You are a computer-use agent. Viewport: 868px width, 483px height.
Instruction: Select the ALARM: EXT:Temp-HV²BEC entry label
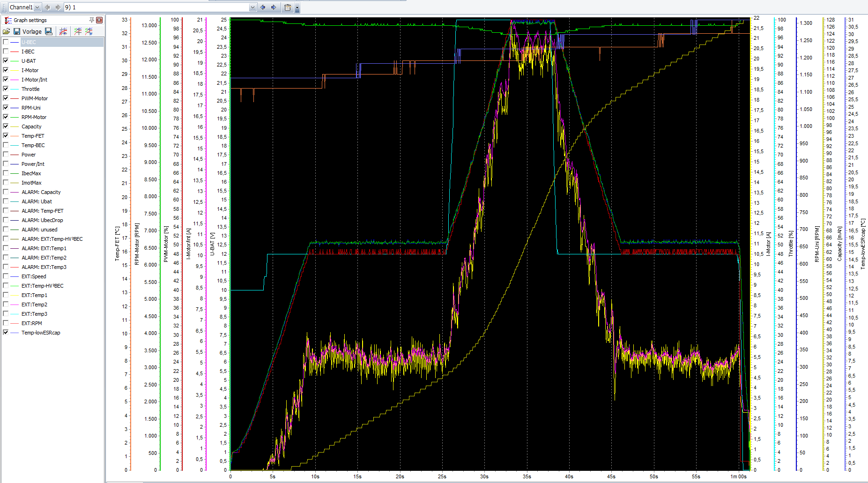[x=52, y=239]
